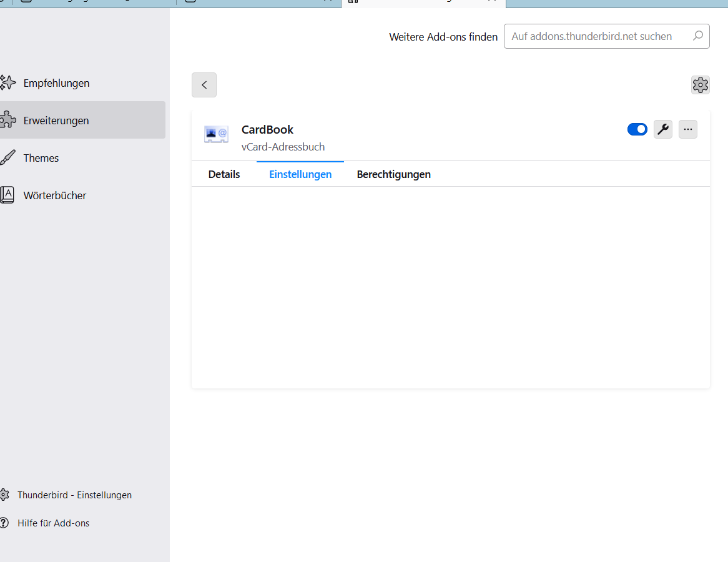Click the Empfehlungen sparkle star icon
The image size is (728, 562).
click(7, 82)
